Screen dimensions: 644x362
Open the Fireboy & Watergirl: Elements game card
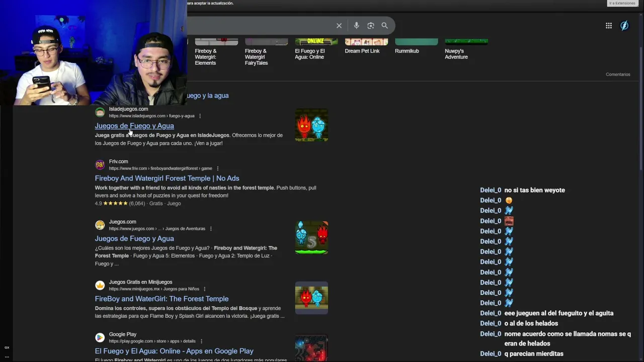click(x=216, y=52)
